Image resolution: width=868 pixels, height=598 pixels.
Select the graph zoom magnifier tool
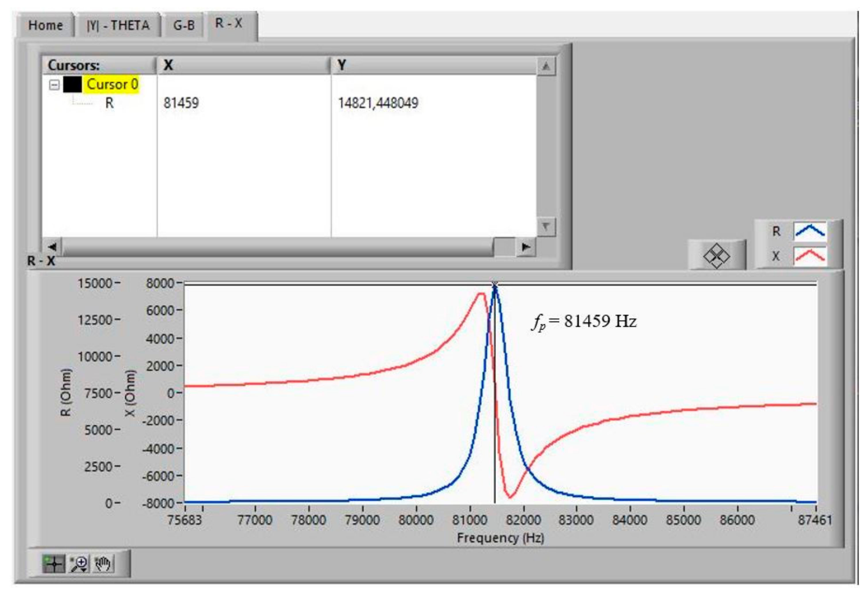point(79,563)
